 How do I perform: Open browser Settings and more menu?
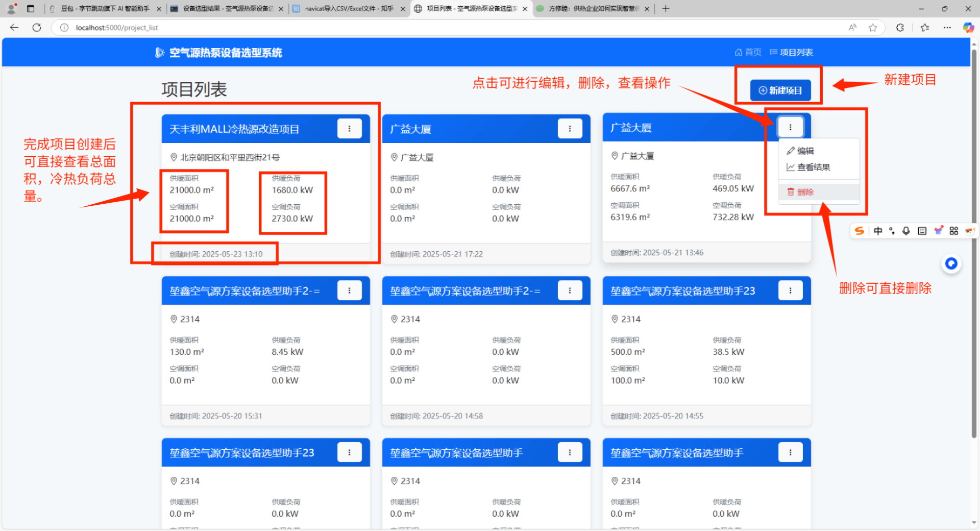click(x=947, y=28)
